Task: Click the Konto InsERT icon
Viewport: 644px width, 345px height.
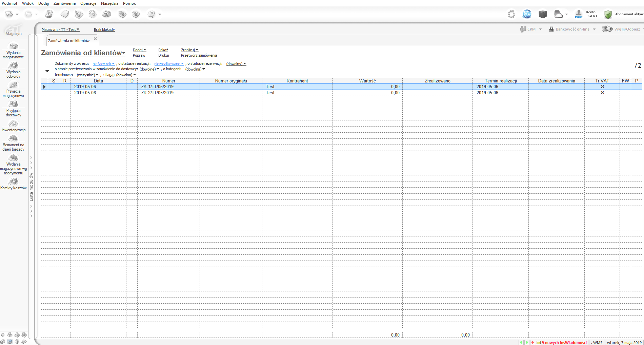Action: pos(579,14)
